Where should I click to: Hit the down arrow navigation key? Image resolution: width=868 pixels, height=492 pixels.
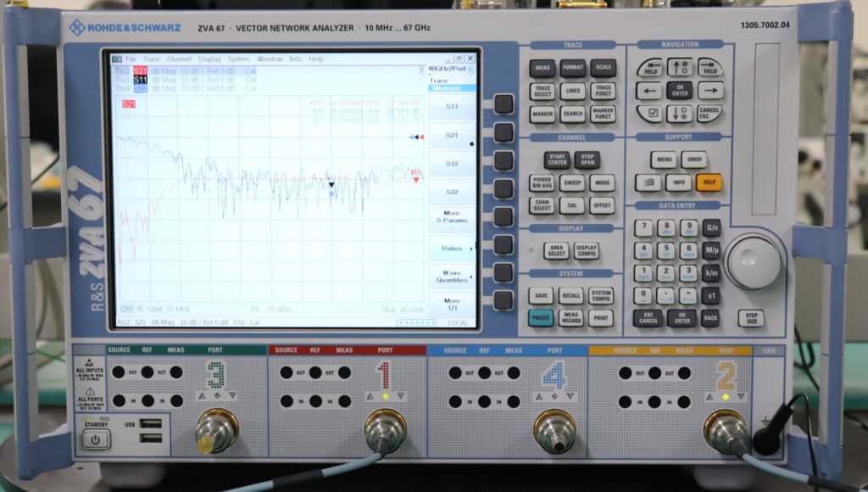[x=680, y=114]
